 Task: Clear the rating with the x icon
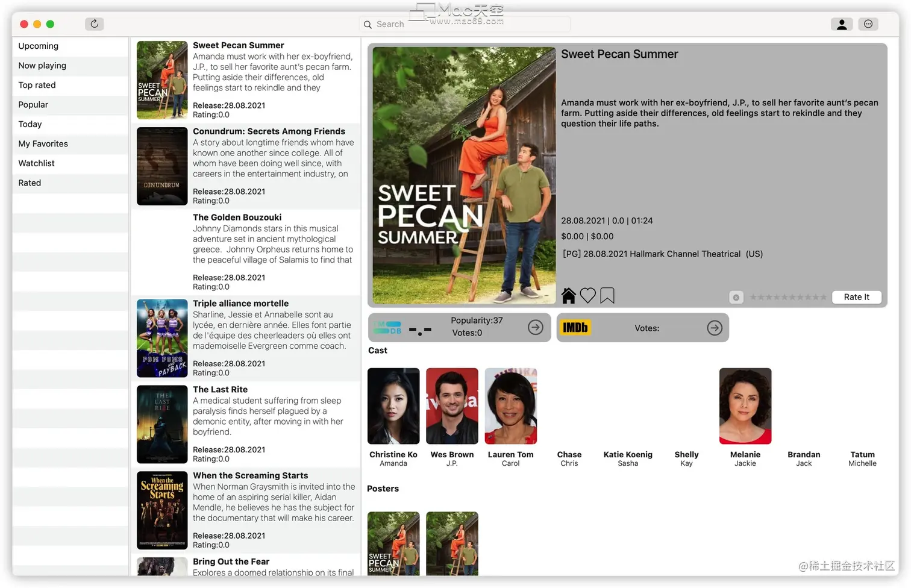click(736, 298)
